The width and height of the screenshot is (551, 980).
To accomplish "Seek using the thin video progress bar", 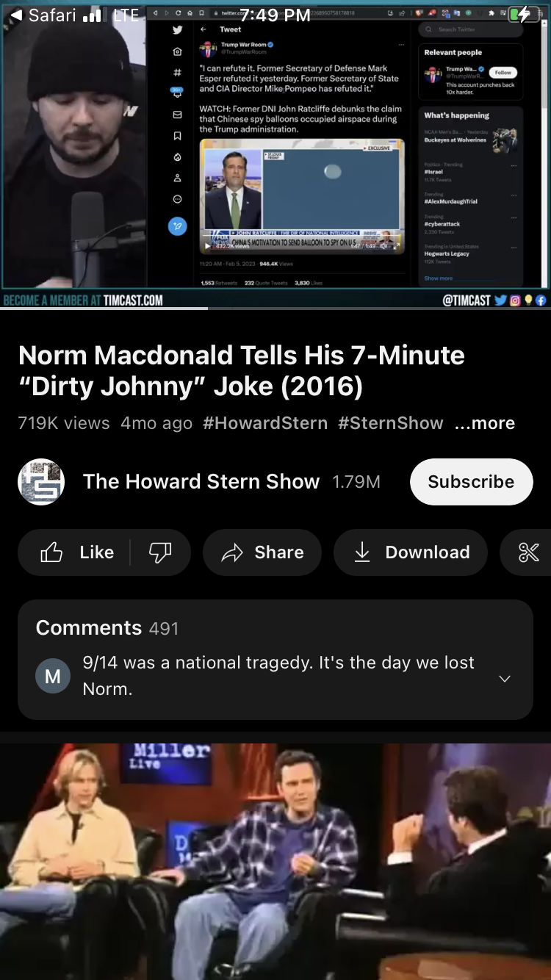I will (x=275, y=309).
